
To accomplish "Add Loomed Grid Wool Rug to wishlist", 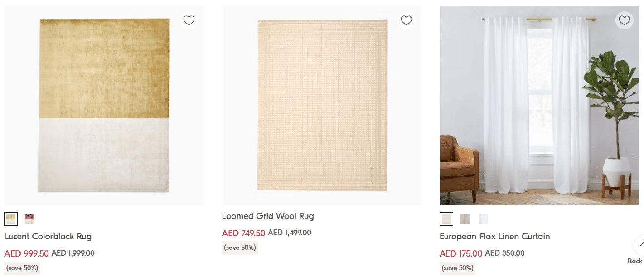I will click(407, 20).
